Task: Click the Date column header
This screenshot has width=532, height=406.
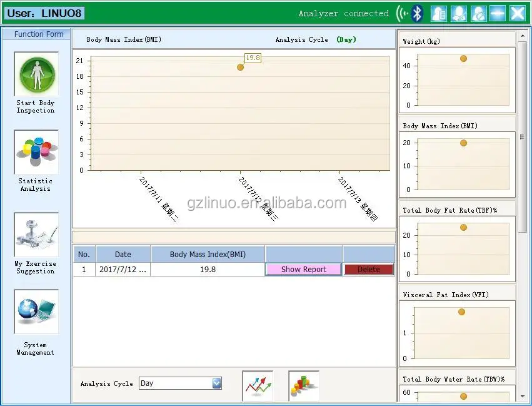Action: 123,254
